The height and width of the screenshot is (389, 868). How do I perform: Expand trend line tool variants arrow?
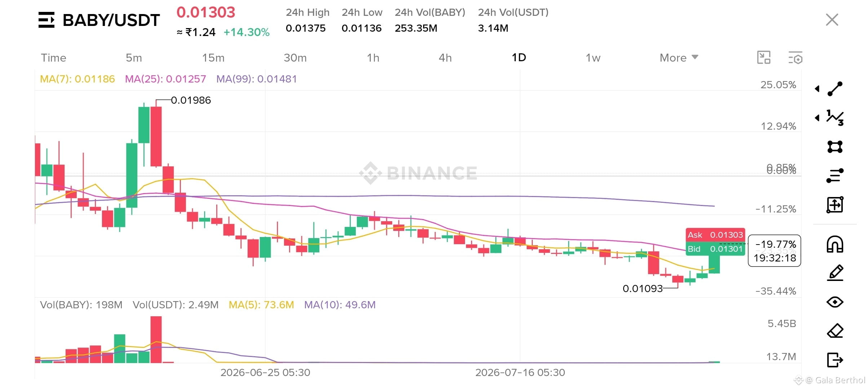click(x=817, y=89)
